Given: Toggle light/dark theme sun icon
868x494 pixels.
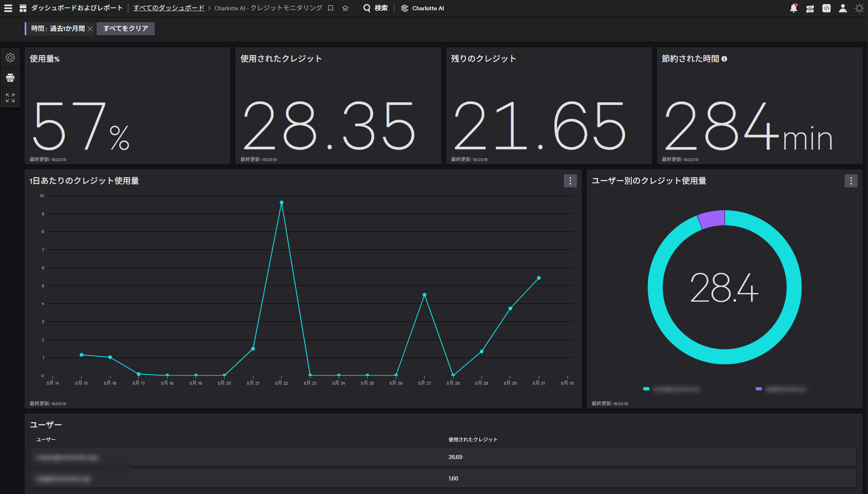Looking at the screenshot, I should tap(859, 8).
